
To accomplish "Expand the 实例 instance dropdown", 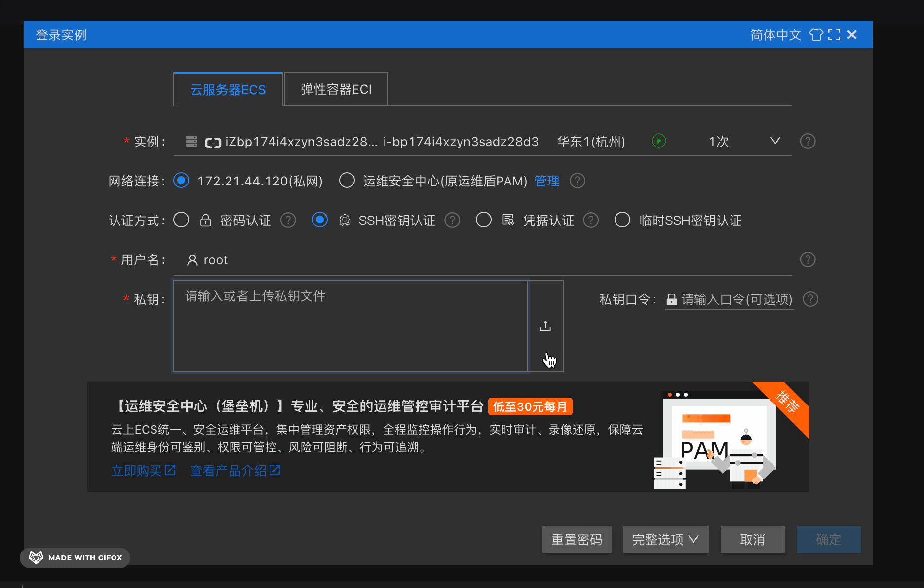I will (775, 141).
